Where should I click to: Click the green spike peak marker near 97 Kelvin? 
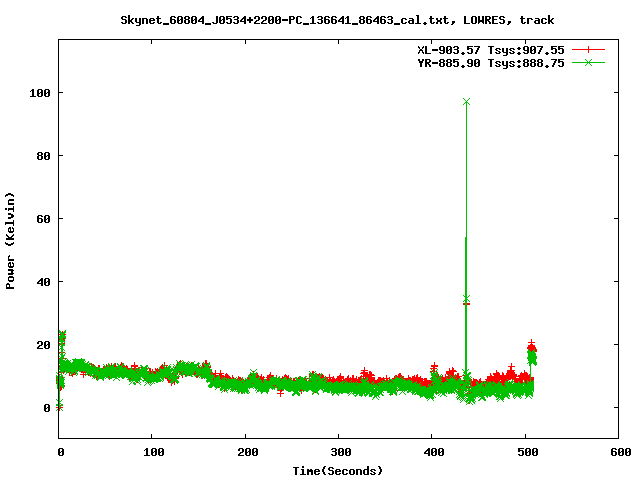[x=467, y=101]
